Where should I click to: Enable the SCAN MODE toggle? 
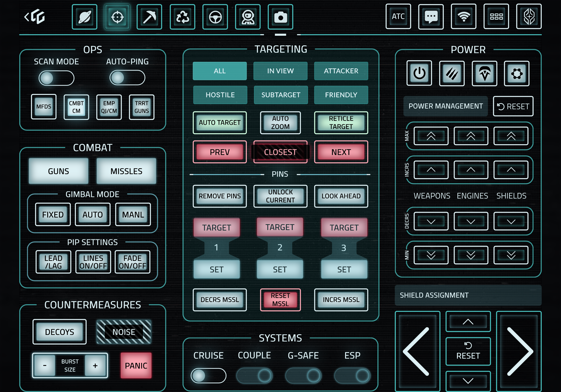click(x=56, y=78)
